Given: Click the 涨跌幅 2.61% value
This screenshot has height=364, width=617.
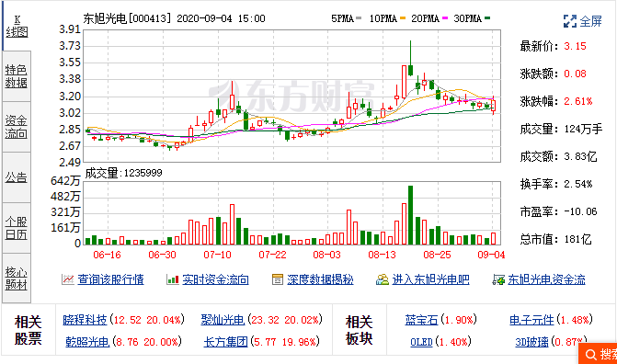Looking at the screenshot, I should point(578,101).
